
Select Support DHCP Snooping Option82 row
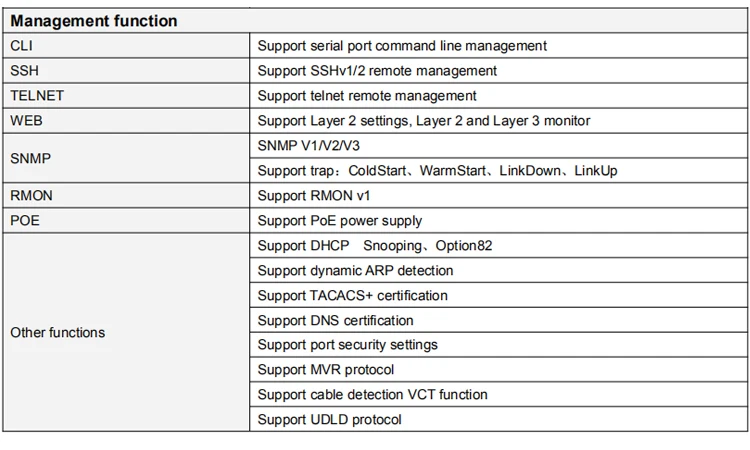375,245
